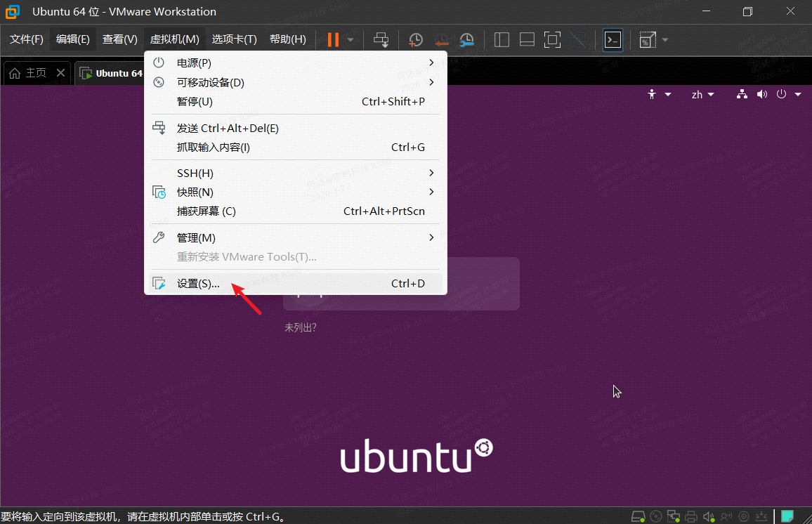Toggle the library sidebar view icon

pyautogui.click(x=502, y=40)
